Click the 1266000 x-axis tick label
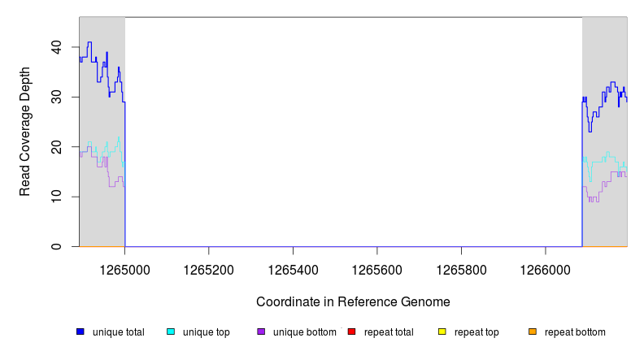Screen dimensions: 644x351 [x=545, y=269]
